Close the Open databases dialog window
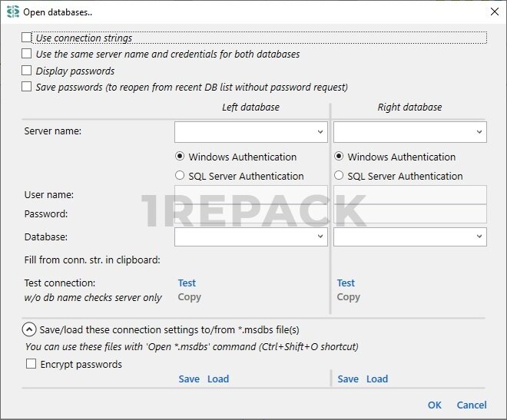This screenshot has height=420, width=507. click(x=493, y=12)
